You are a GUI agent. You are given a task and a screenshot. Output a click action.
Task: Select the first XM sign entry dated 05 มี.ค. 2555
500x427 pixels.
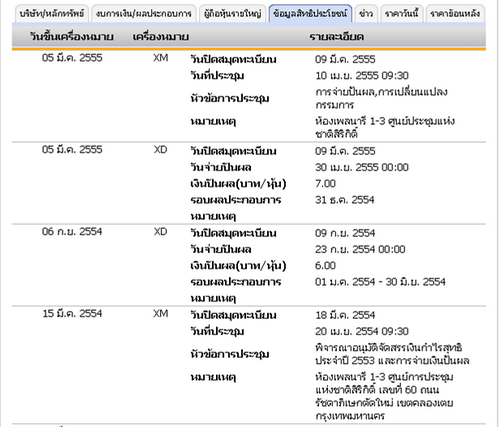tap(161, 58)
